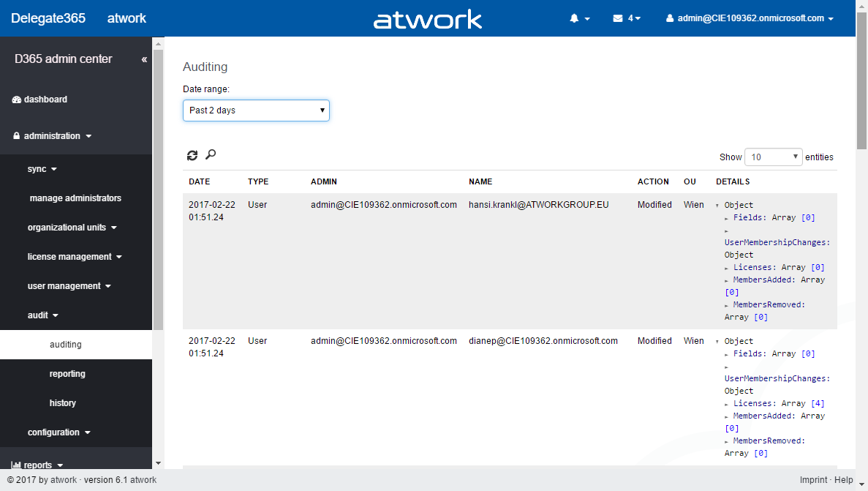Click the atwork logo in header
868x491 pixels.
[x=428, y=19]
